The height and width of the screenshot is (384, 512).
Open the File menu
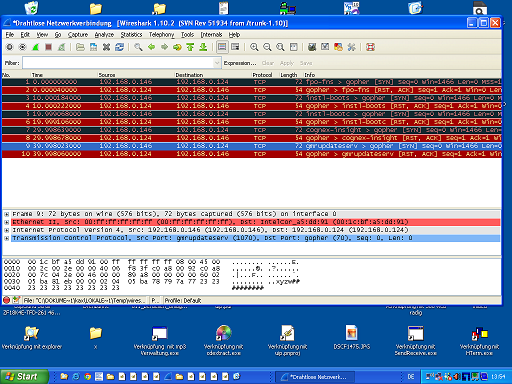10,35
